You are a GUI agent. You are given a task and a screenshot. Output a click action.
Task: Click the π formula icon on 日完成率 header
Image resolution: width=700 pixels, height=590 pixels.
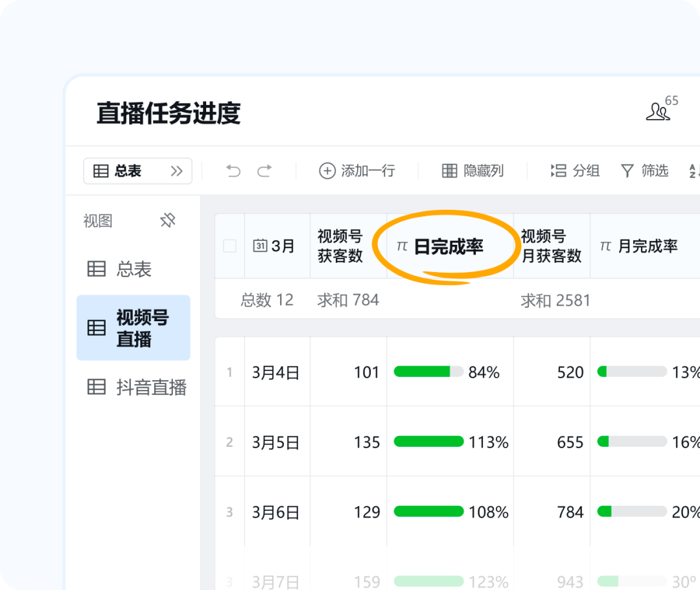[401, 245]
